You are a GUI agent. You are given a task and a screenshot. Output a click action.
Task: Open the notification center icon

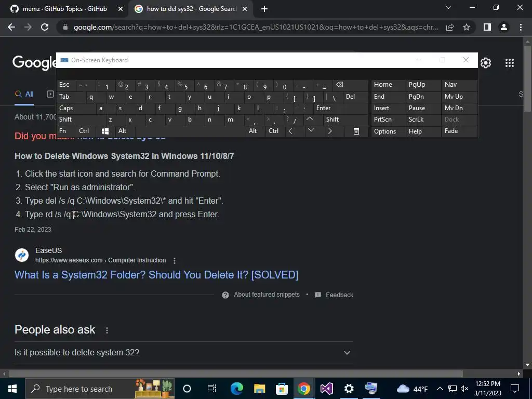(x=515, y=389)
